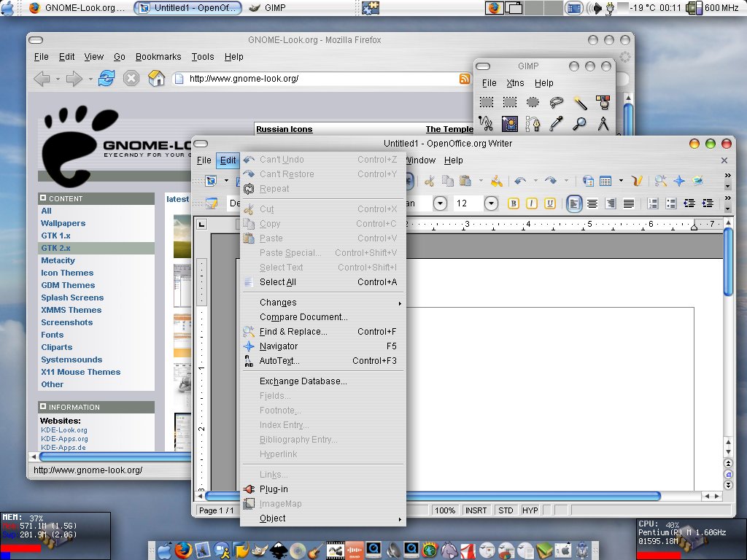747x560 pixels.
Task: Toggle Centered alignment in Writer
Action: pyautogui.click(x=592, y=204)
